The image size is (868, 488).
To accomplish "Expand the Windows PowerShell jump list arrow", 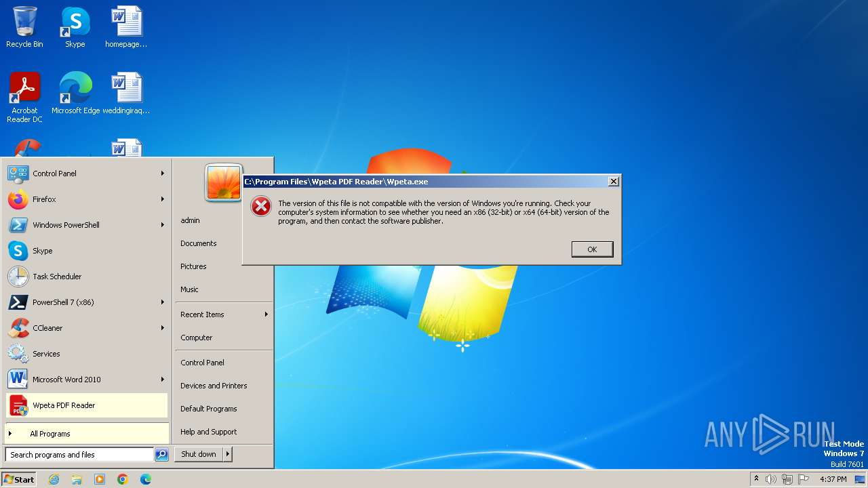I will [163, 225].
